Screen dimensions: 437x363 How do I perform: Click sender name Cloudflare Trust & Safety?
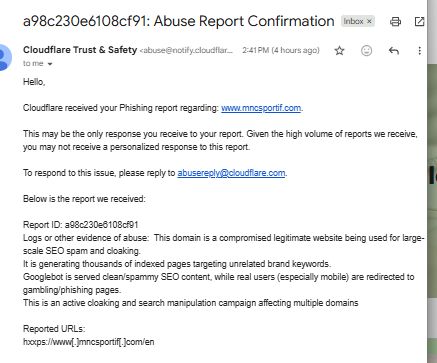click(80, 50)
